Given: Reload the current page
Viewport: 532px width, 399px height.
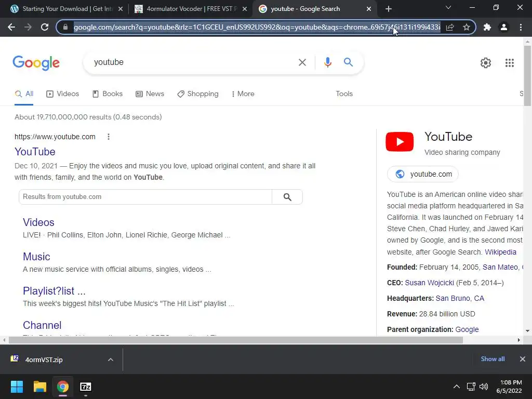Looking at the screenshot, I should point(45,27).
